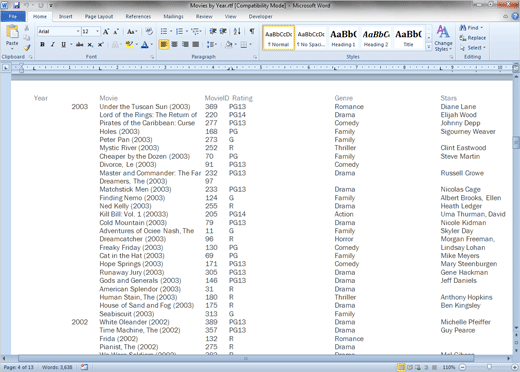
Task: Click the Text Highlight Color button
Action: pos(129,44)
